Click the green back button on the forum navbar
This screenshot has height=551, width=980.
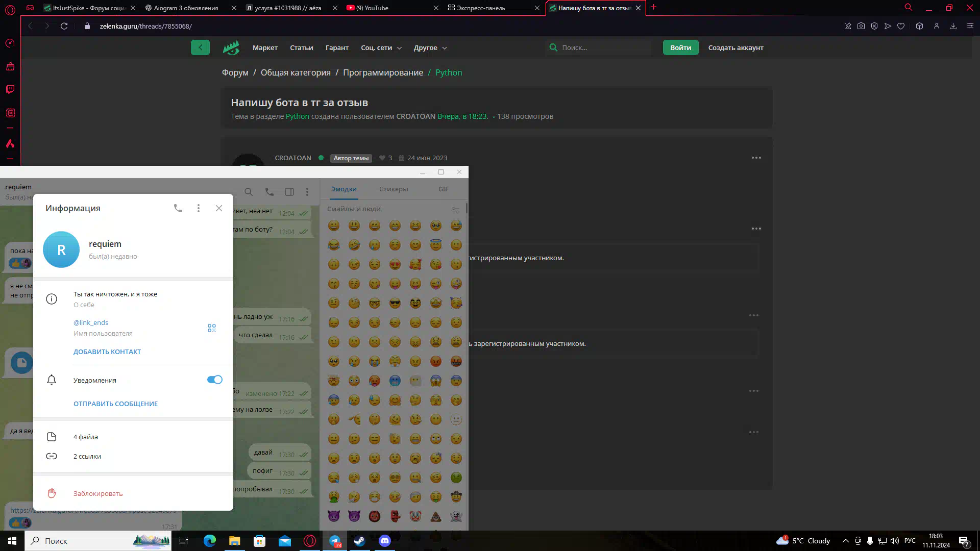[200, 47]
